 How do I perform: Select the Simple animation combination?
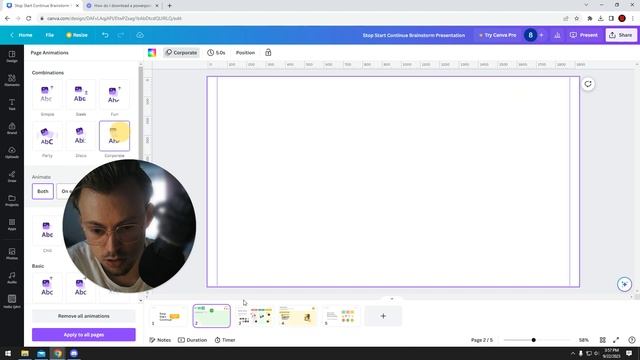47,95
